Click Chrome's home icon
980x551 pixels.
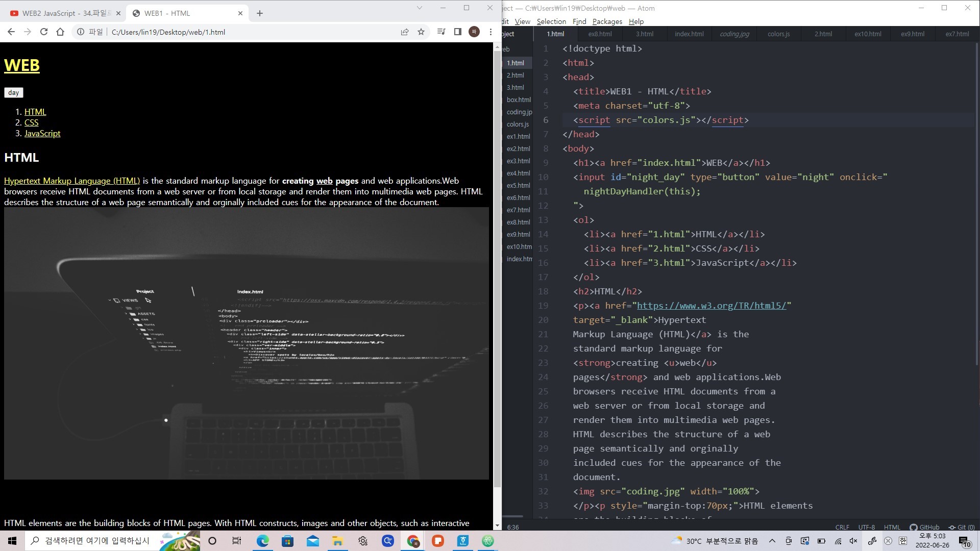[x=60, y=32]
